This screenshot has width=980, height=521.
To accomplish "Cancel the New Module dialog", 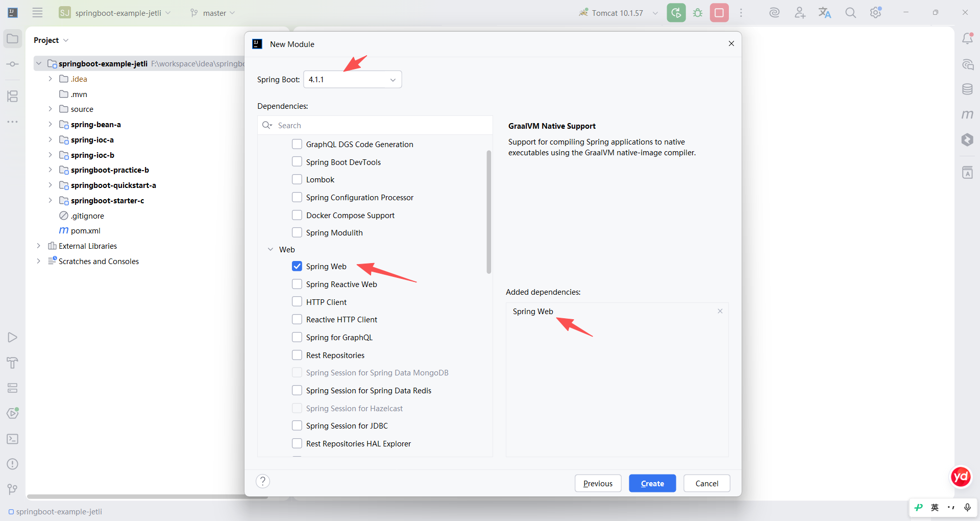I will pyautogui.click(x=706, y=483).
